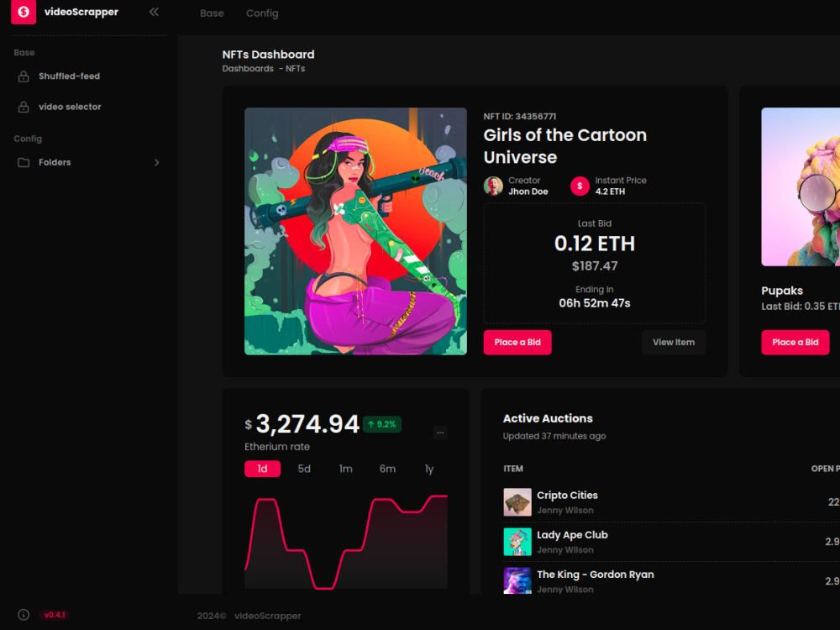Screen dimensions: 840x630
Task: Click the Etherium rate line chart
Action: pyautogui.click(x=346, y=542)
